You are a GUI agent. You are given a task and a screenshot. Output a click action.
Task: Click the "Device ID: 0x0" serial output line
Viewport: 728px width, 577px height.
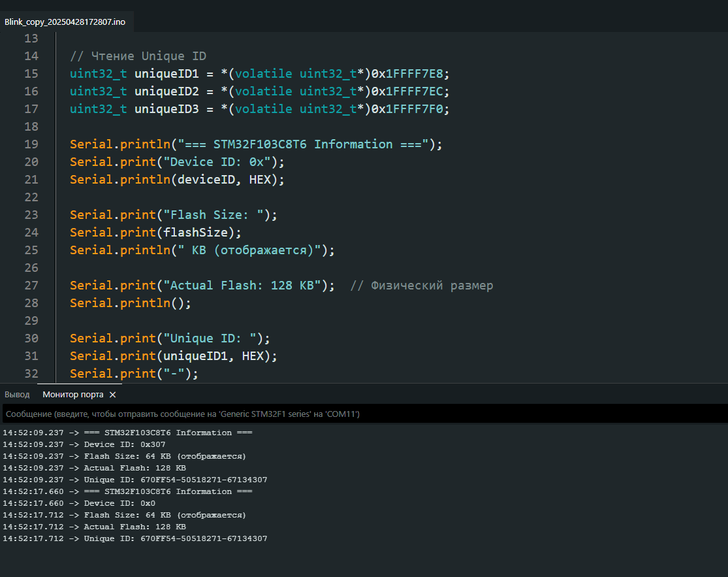pyautogui.click(x=119, y=503)
